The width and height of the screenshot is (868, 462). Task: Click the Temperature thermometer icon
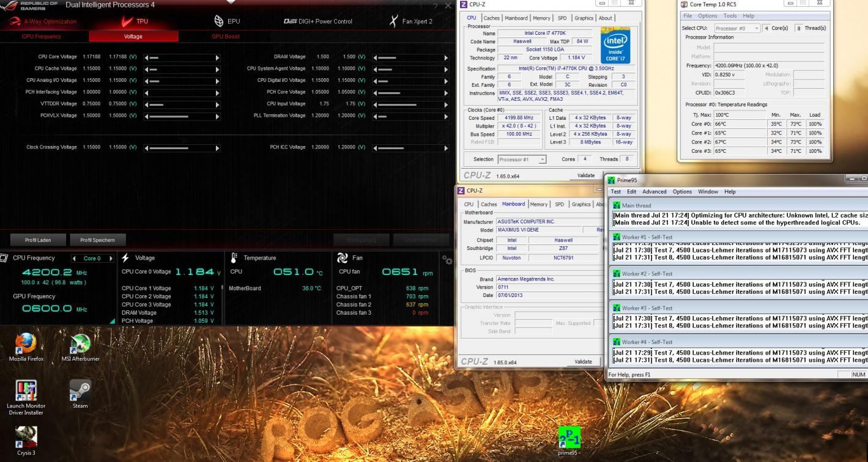[234, 258]
